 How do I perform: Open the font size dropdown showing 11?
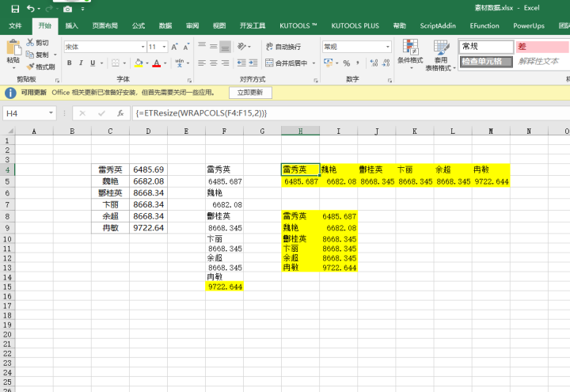(x=165, y=47)
